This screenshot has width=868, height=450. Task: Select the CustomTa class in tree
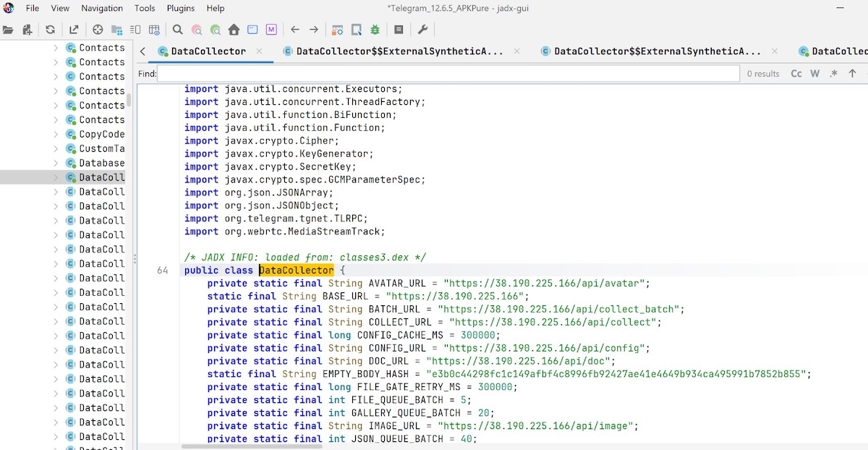click(x=102, y=148)
